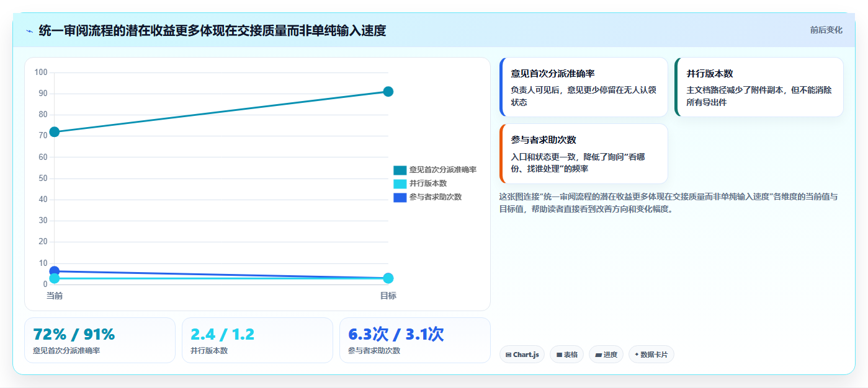Click the 表格 tag
Viewport: 868px width, 388px height.
[x=567, y=355]
